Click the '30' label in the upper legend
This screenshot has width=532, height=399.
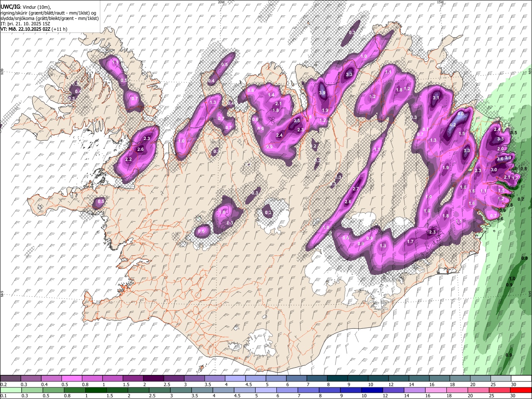pos(513,384)
